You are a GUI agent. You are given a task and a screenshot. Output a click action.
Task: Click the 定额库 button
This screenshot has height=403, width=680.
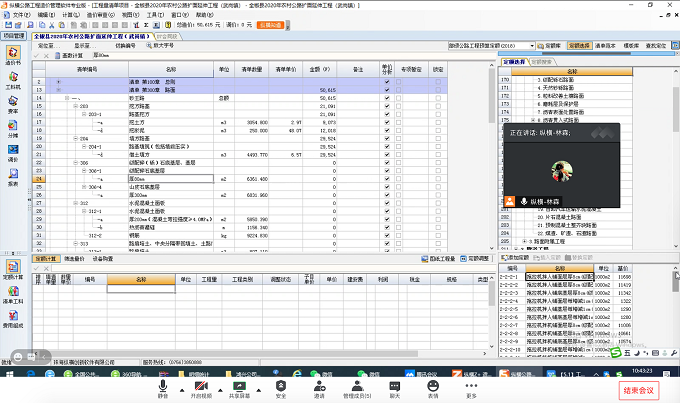pos(552,46)
